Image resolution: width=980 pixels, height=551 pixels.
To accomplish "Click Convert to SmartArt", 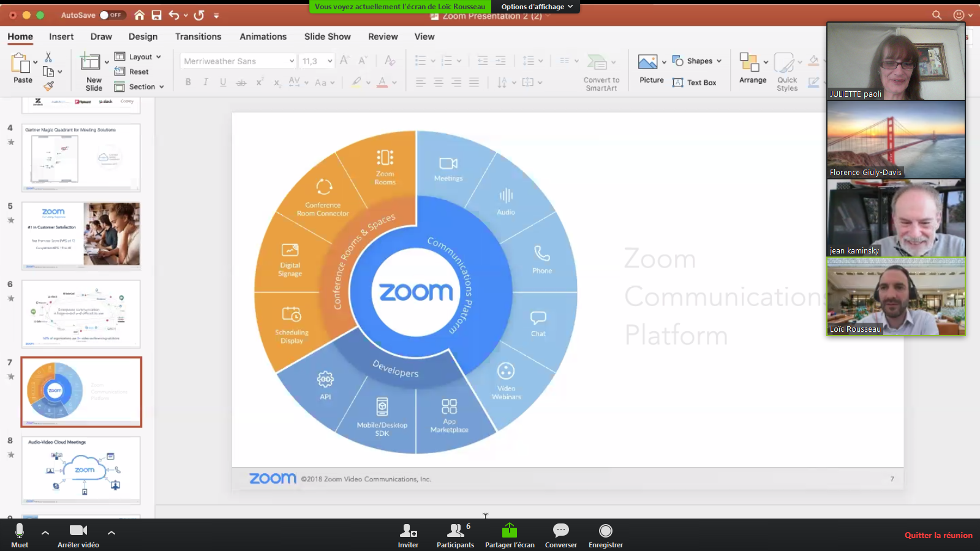I will pyautogui.click(x=601, y=72).
